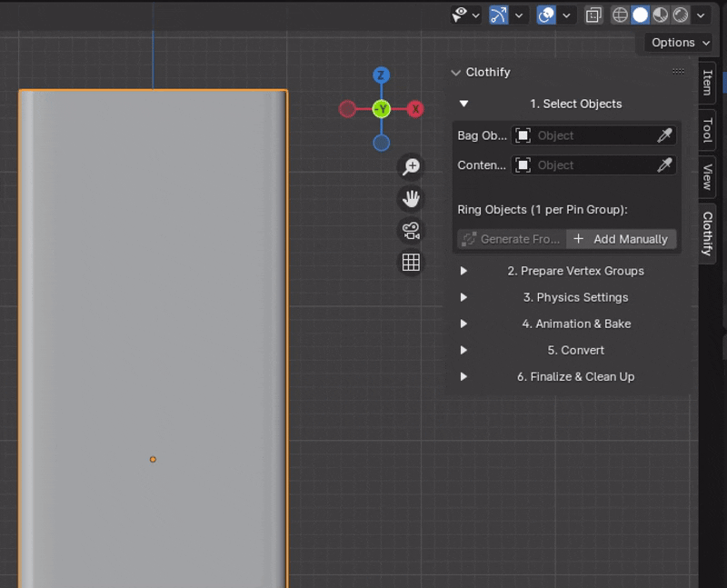Click the Add Manually button
Screen dimensions: 727x588
pos(622,239)
